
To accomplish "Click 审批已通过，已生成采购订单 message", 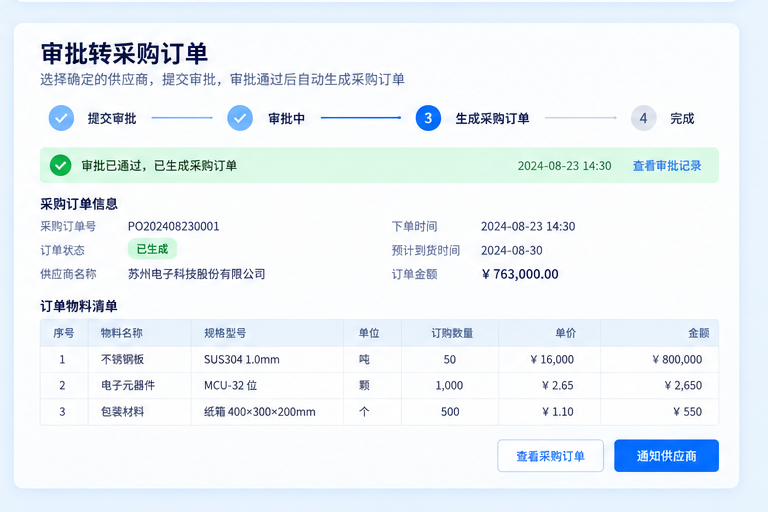I will [x=159, y=166].
